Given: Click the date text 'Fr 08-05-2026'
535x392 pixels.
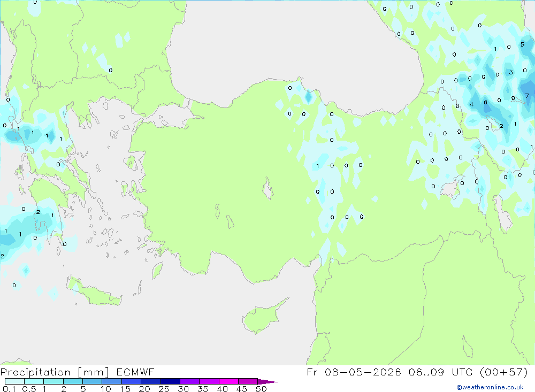Looking at the screenshot, I should (x=354, y=372).
